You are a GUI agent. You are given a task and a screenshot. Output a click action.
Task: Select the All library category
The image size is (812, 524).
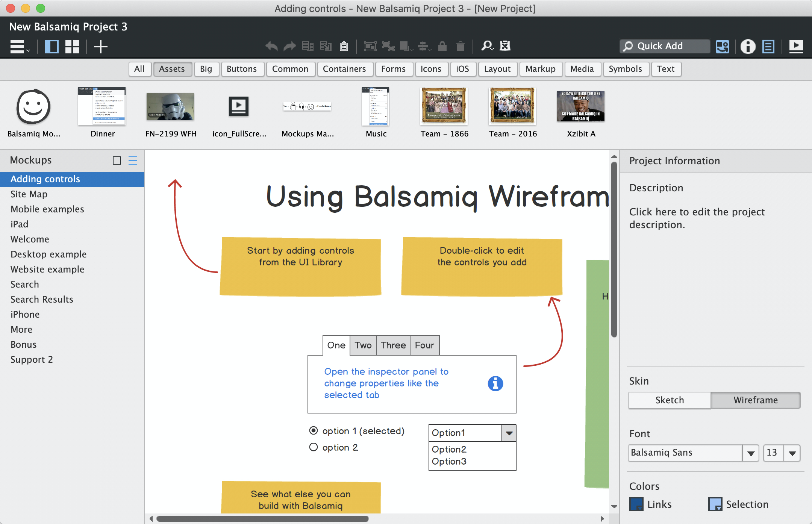[139, 69]
